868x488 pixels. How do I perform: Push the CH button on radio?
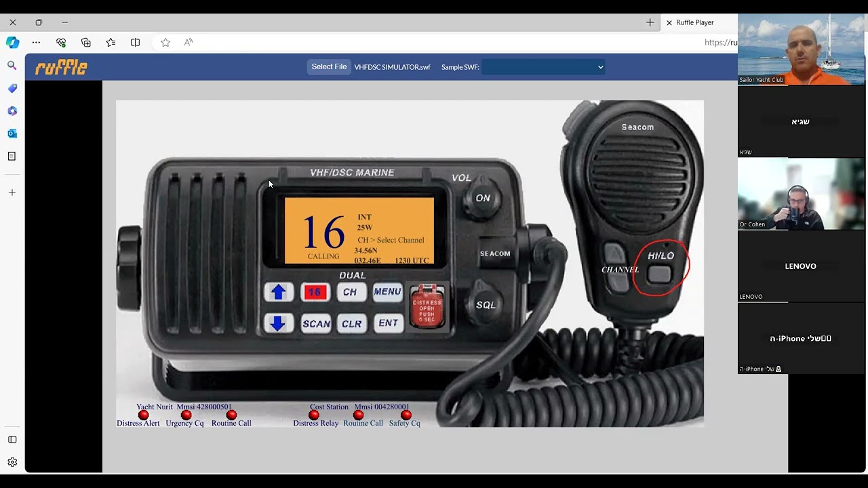click(x=350, y=292)
